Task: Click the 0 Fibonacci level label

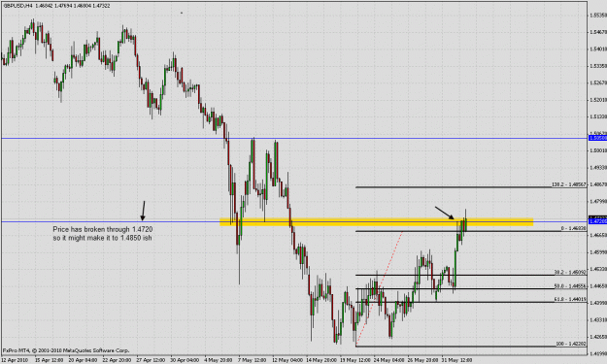Action: coord(574,229)
